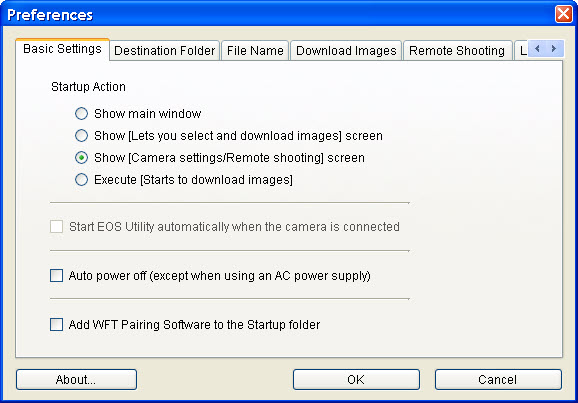This screenshot has width=578, height=403.
Task: Dismiss changes with the Cancel button
Action: [498, 379]
